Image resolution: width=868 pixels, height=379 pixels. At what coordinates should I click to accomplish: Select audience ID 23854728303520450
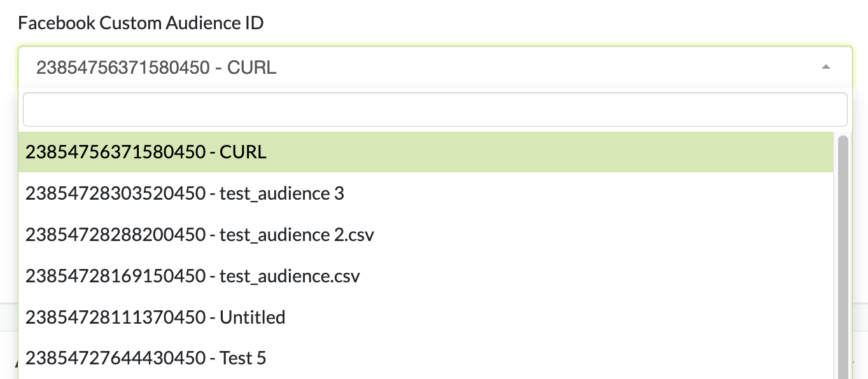coord(115,193)
